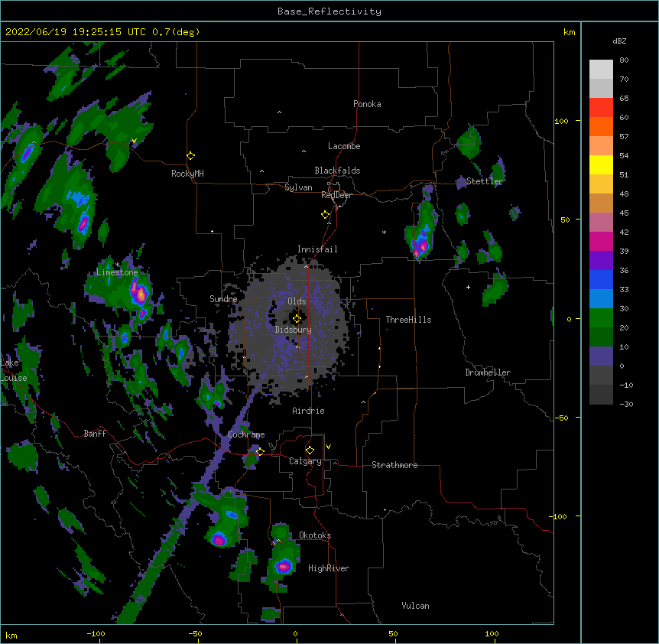
Task: Click the yellow diamond marker beside Cochrane
Action: [260, 451]
